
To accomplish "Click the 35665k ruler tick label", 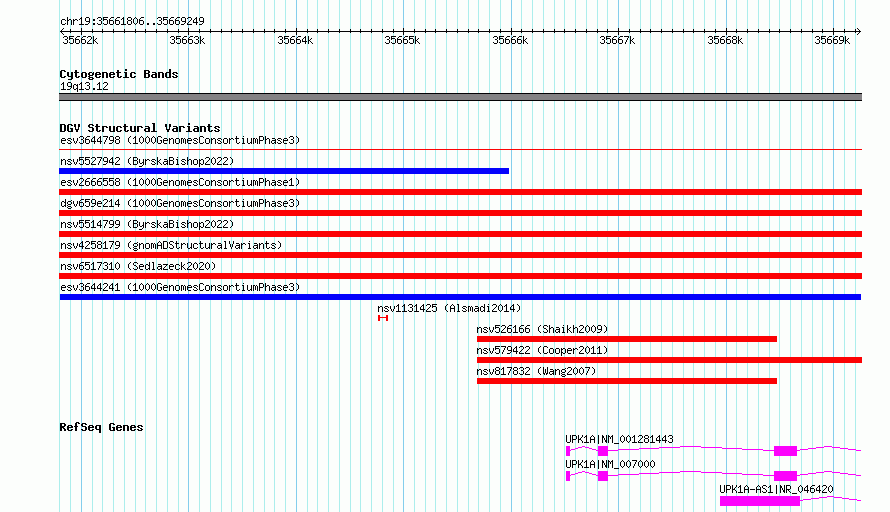I will [x=402, y=40].
